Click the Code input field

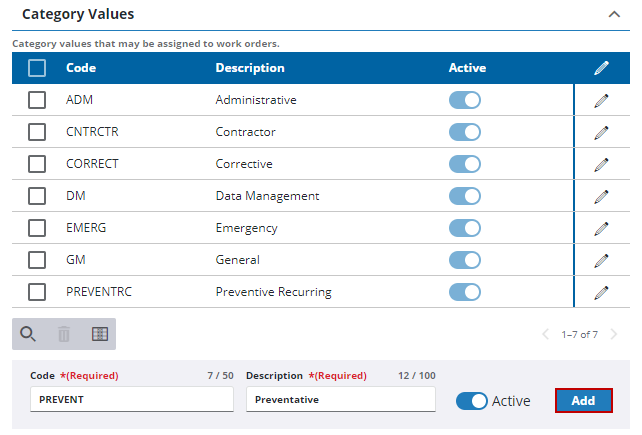(131, 399)
